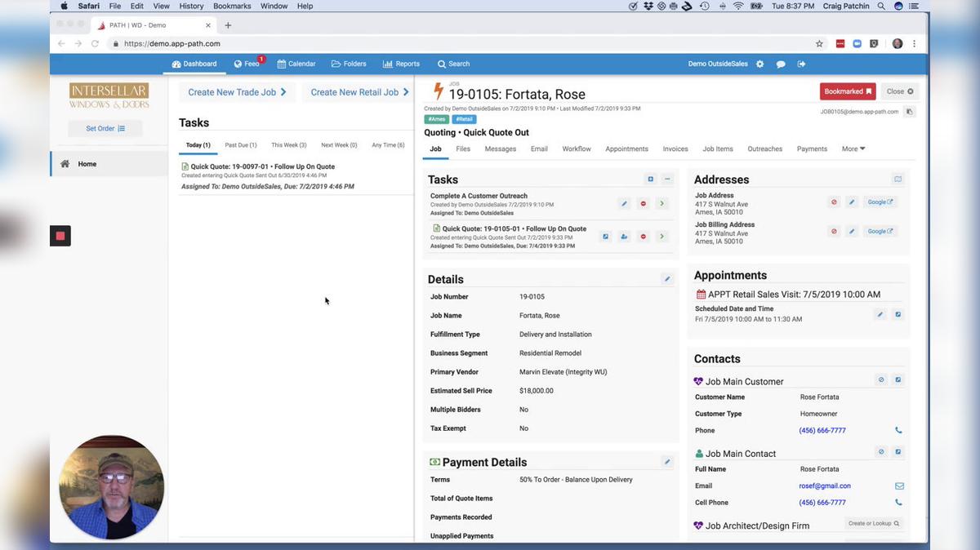Open the chat bubble icon in top bar
The image size is (980, 550).
click(781, 64)
